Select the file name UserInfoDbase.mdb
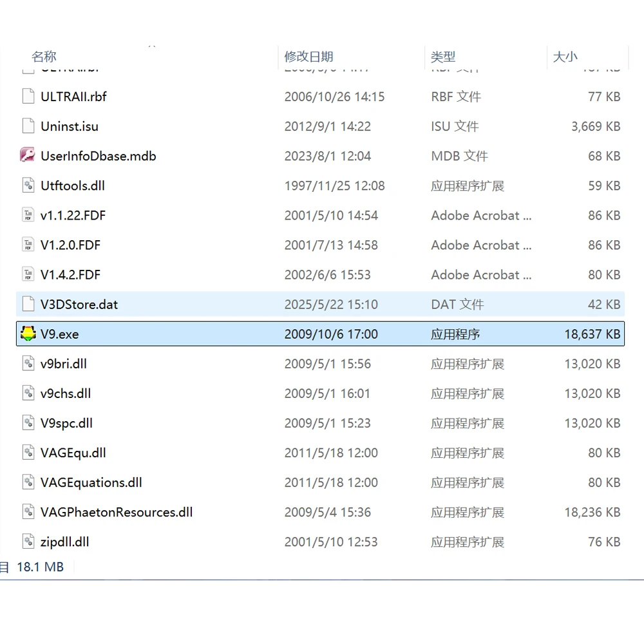644x644 pixels. [98, 156]
